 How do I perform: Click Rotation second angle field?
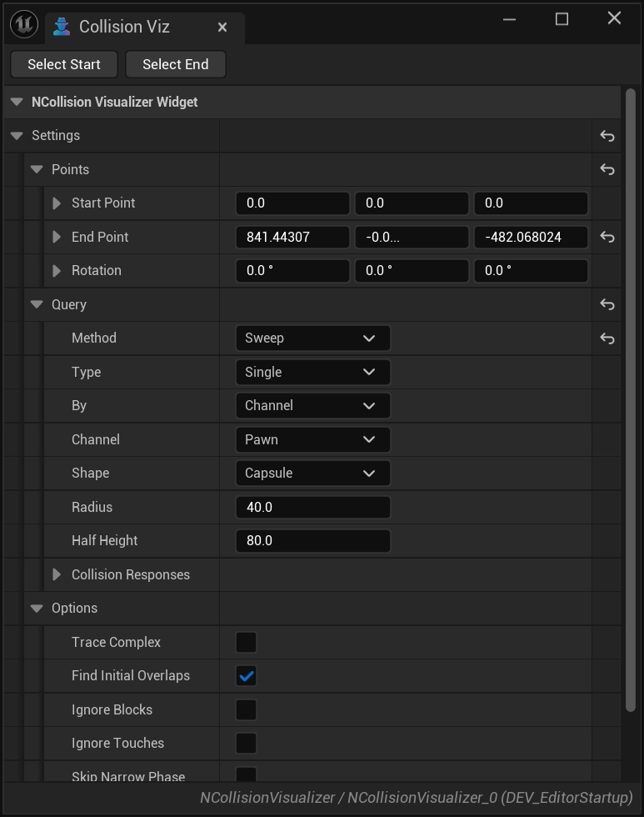(412, 270)
